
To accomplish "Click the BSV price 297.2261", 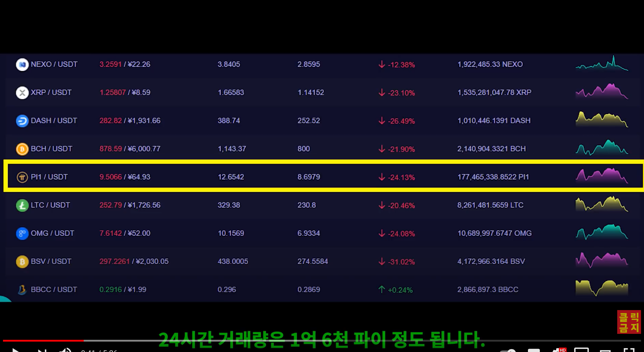I will (x=115, y=261).
